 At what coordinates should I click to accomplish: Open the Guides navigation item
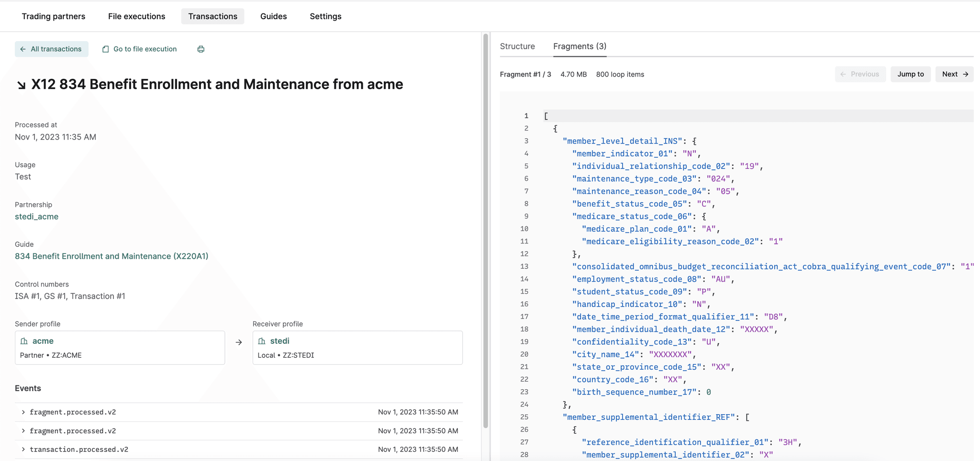click(273, 16)
